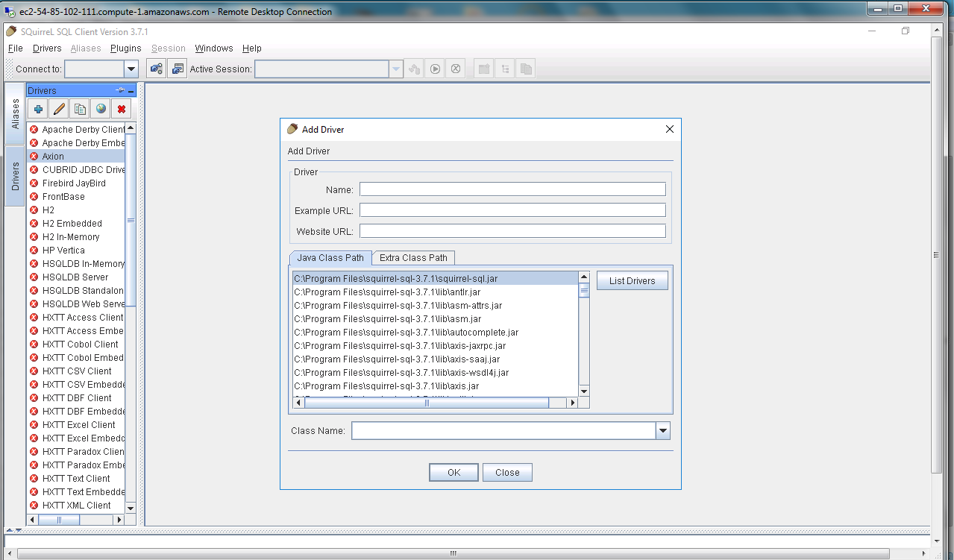Click the global preferences icon beside Connect to
The image size is (954, 560).
click(156, 69)
